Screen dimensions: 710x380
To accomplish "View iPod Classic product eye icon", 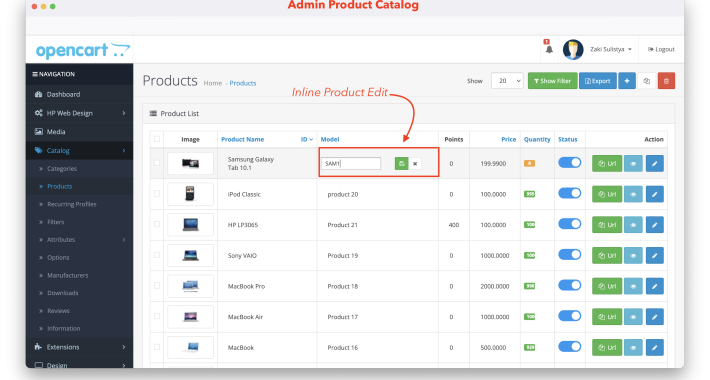I will point(633,194).
